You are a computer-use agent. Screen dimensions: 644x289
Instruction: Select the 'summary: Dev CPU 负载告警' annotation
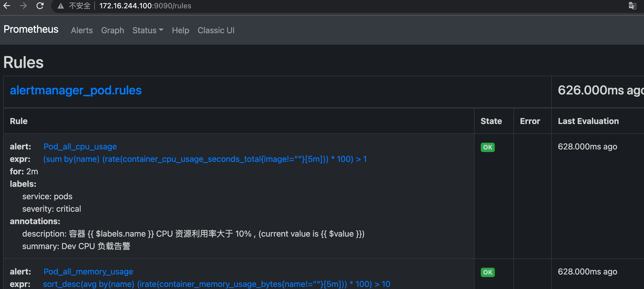pos(76,246)
